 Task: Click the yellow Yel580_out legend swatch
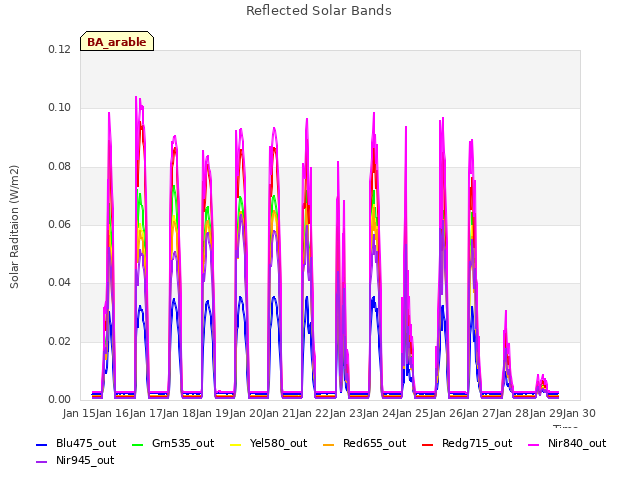pyautogui.click(x=236, y=444)
